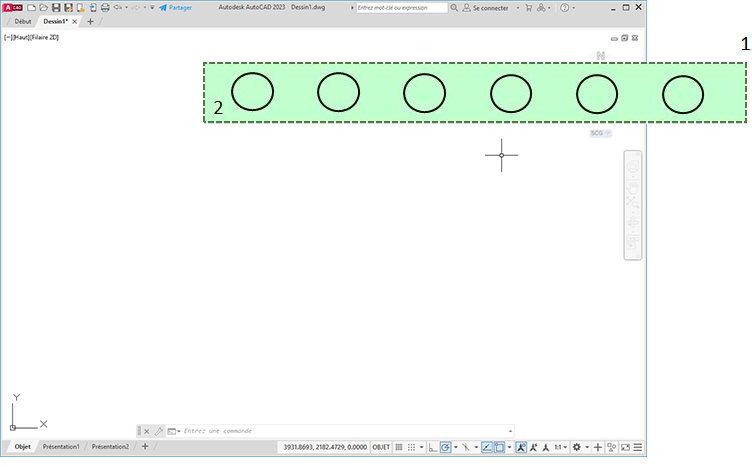
Task: Redo the last undone action
Action: [x=136, y=8]
